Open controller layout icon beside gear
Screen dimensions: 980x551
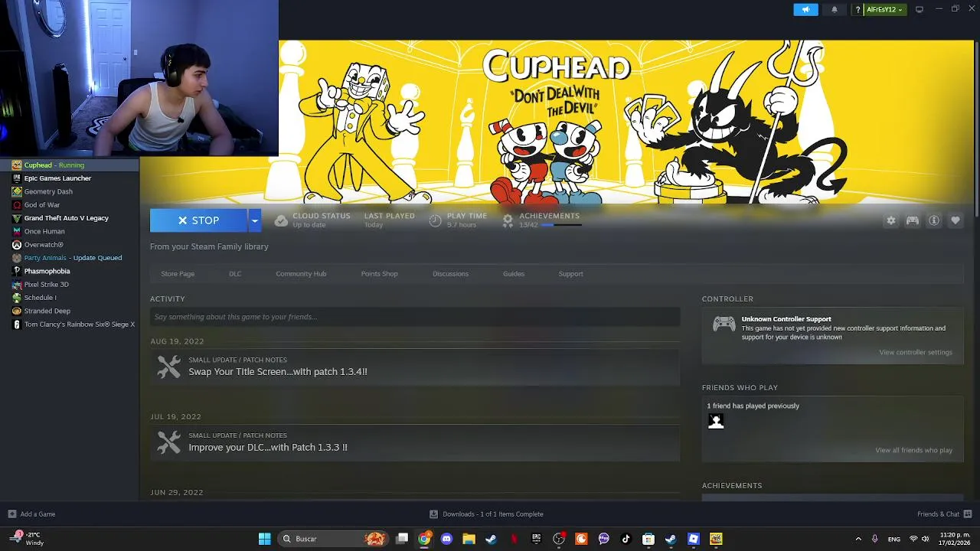[x=913, y=220]
